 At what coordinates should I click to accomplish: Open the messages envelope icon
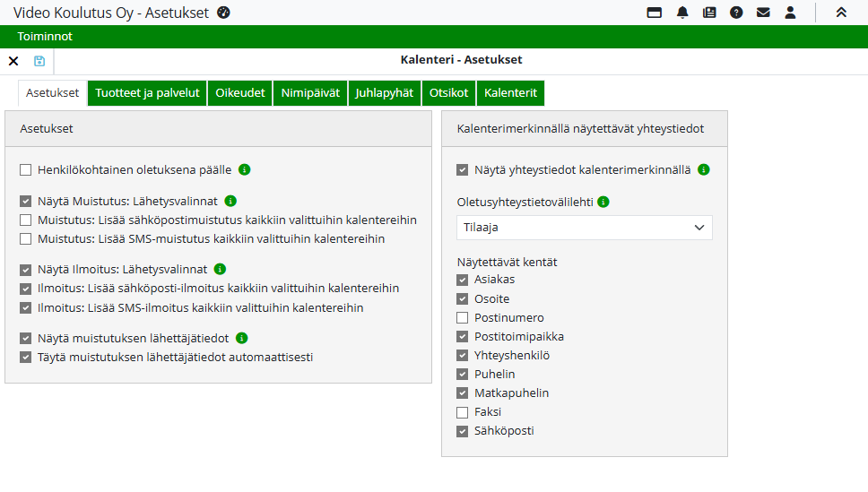tap(763, 13)
